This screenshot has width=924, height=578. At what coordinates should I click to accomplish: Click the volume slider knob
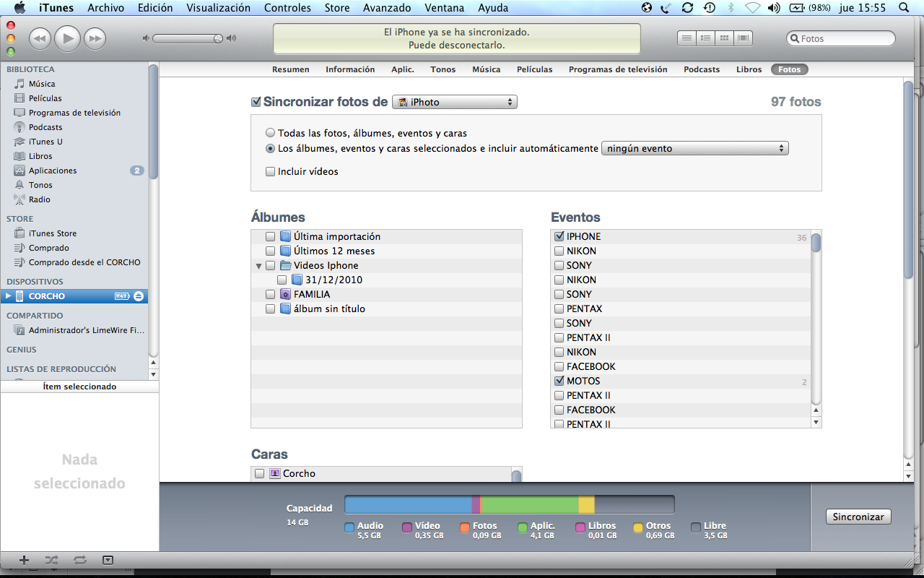point(218,38)
